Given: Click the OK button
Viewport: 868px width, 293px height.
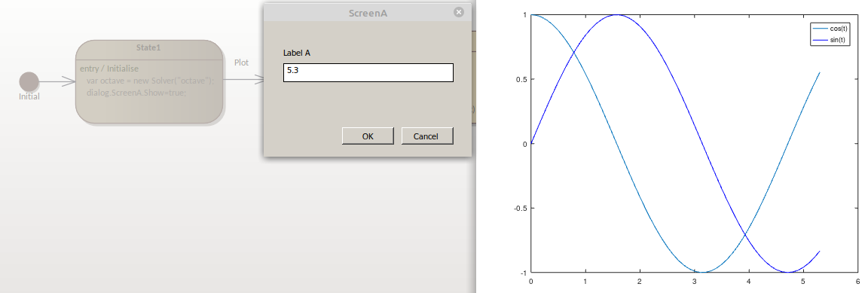Looking at the screenshot, I should (x=368, y=136).
